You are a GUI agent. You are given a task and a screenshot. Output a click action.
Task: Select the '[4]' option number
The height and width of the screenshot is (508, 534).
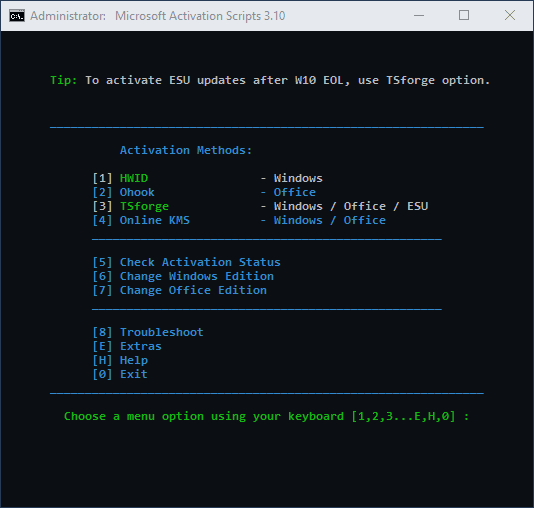pos(102,220)
